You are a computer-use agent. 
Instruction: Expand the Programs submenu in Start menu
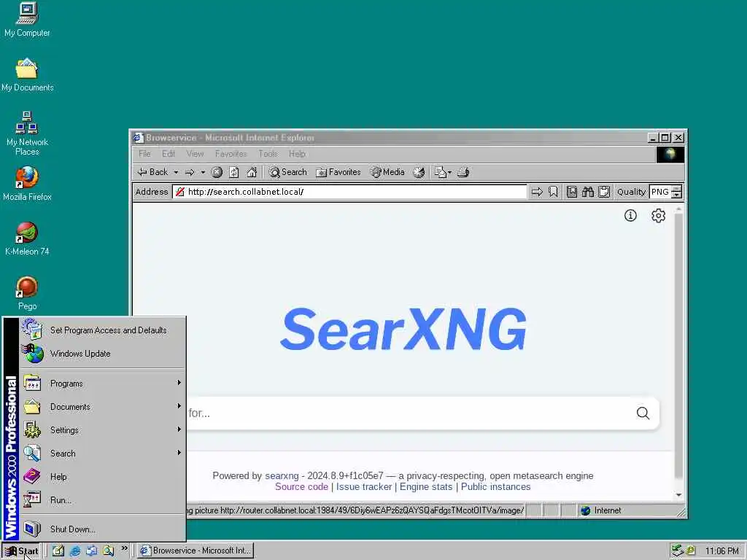(x=103, y=384)
